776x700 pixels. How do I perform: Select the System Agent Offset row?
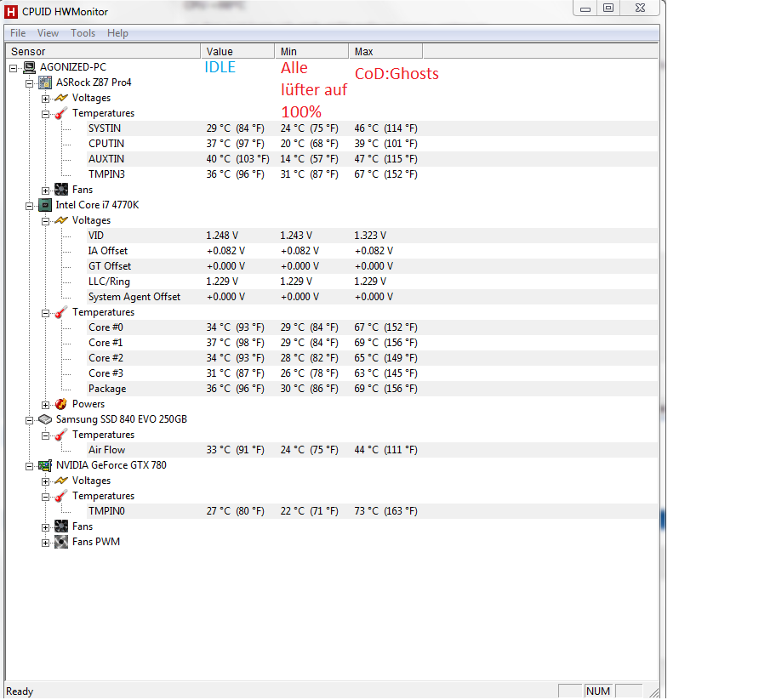371,298
